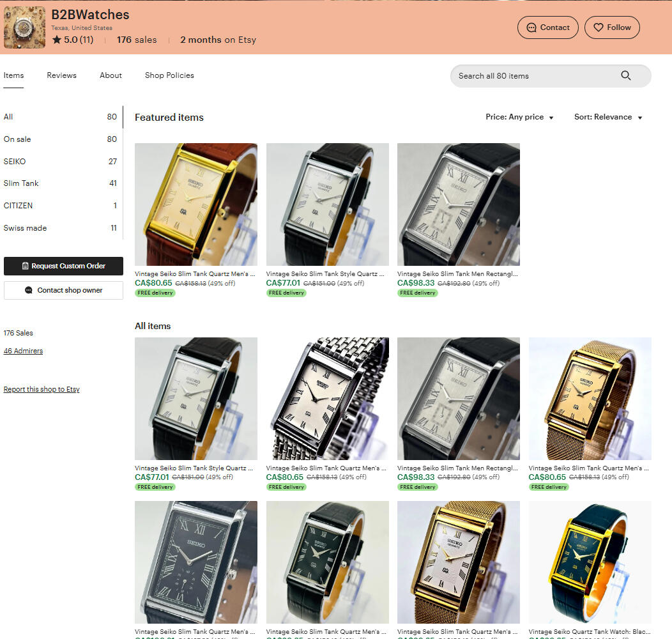Viewport: 672px width, 639px height.
Task: Open the Sort: Relevance dropdown
Action: pos(607,117)
